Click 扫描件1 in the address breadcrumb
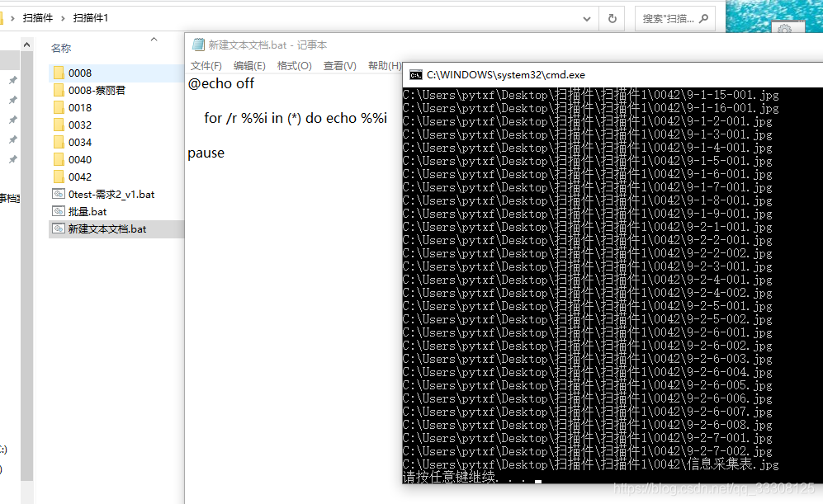 pyautogui.click(x=90, y=18)
